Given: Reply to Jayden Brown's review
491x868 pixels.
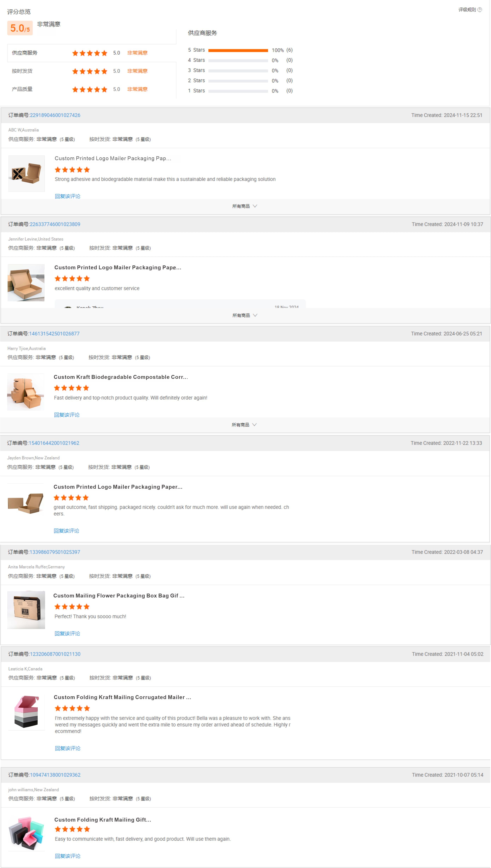Looking at the screenshot, I should click(x=66, y=530).
